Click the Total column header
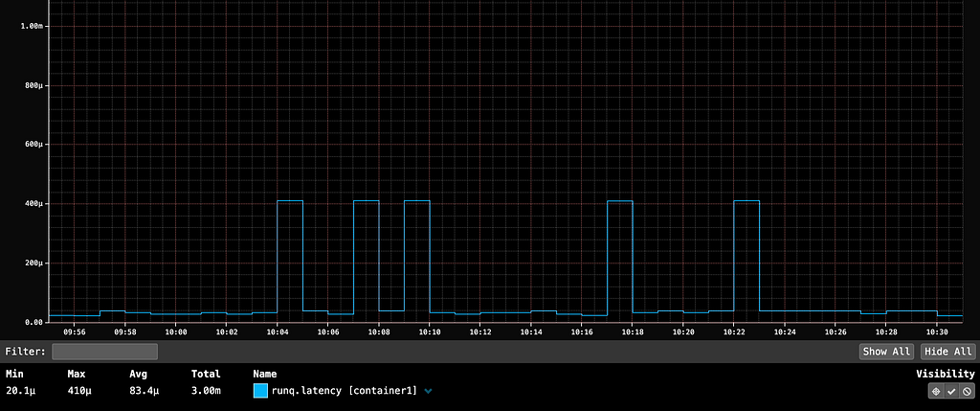 [x=205, y=374]
